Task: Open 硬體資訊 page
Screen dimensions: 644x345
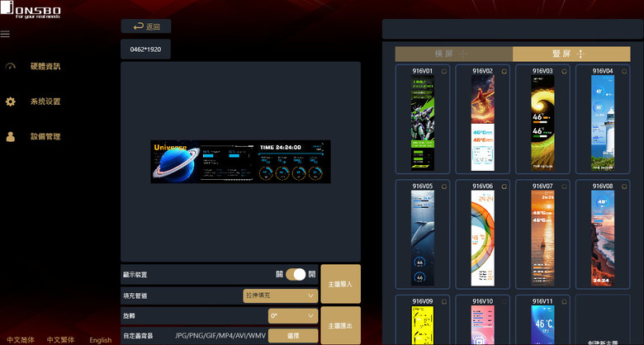Action: pos(45,66)
